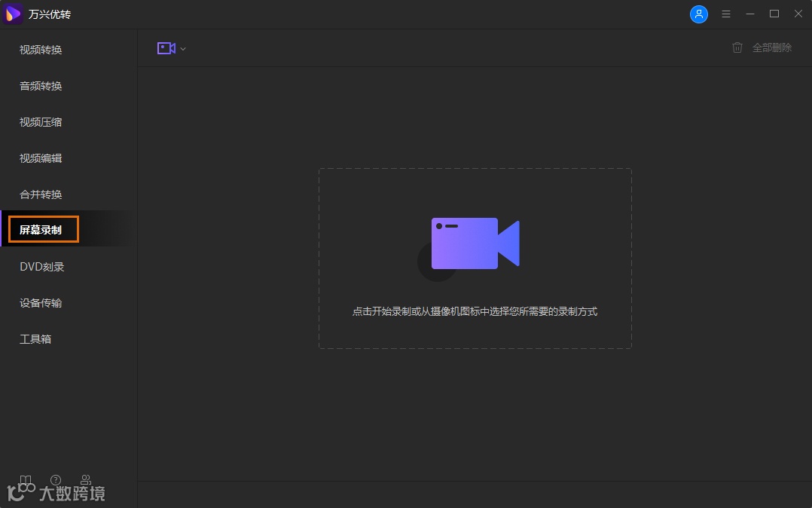Click the feedback people icon at bottom left
Image resolution: width=812 pixels, height=508 pixels.
click(86, 480)
